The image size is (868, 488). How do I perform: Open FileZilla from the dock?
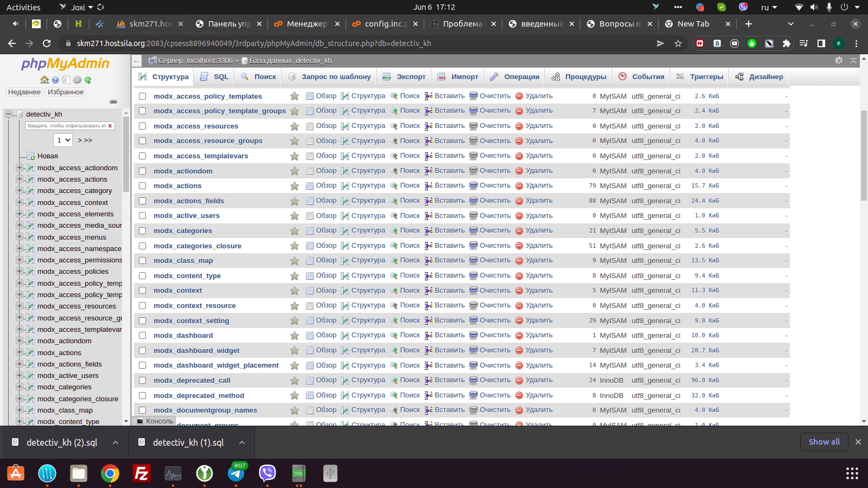tap(142, 473)
